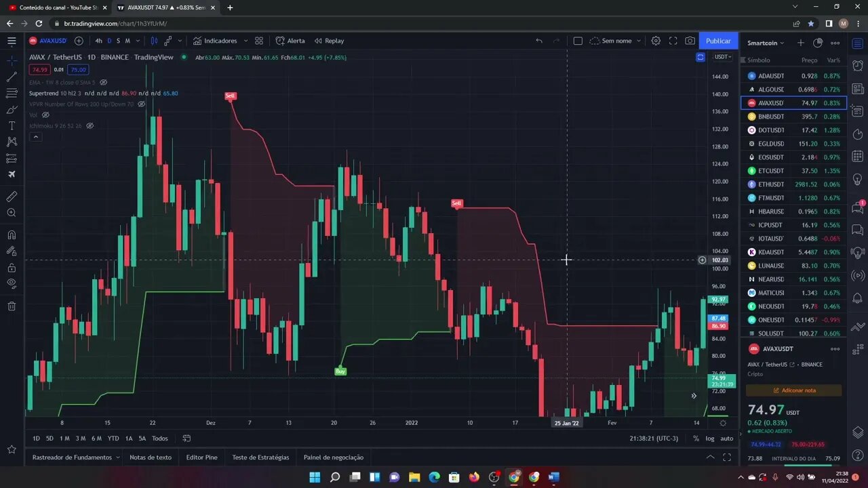Activate the zoom in tool

tap(12, 213)
